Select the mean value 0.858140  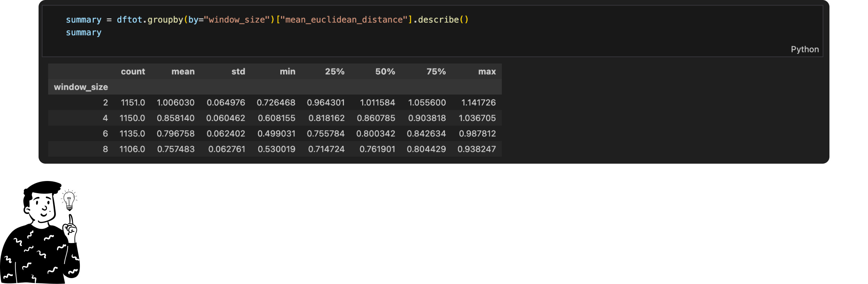pyautogui.click(x=175, y=118)
